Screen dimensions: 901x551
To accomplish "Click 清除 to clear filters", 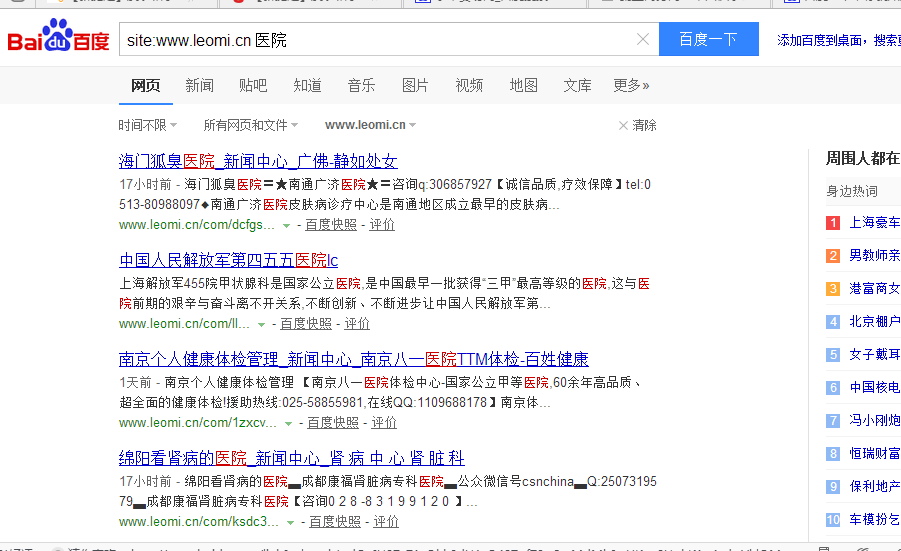I will (637, 125).
